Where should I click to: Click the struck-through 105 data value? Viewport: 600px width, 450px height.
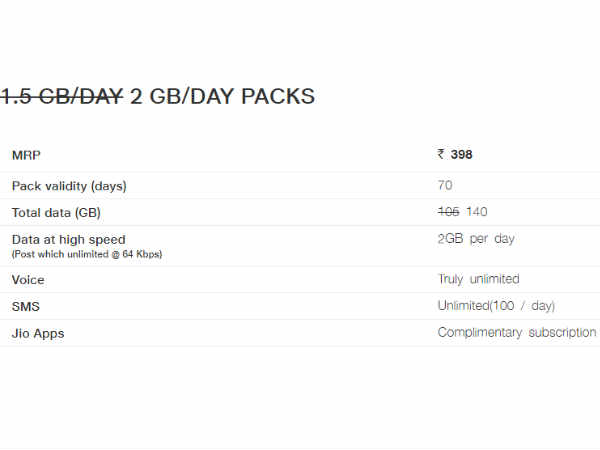click(x=448, y=212)
